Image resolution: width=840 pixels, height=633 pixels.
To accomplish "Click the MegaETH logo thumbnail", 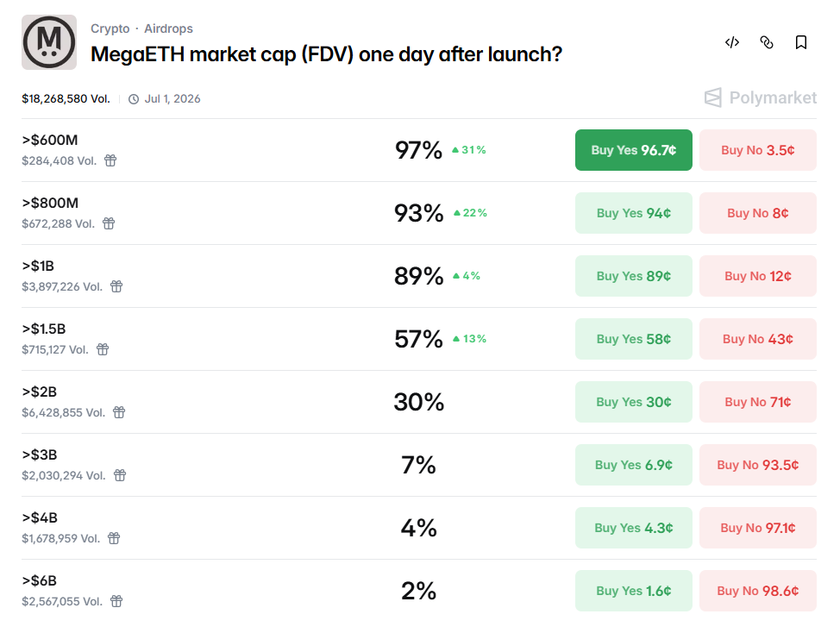I will 49,42.
